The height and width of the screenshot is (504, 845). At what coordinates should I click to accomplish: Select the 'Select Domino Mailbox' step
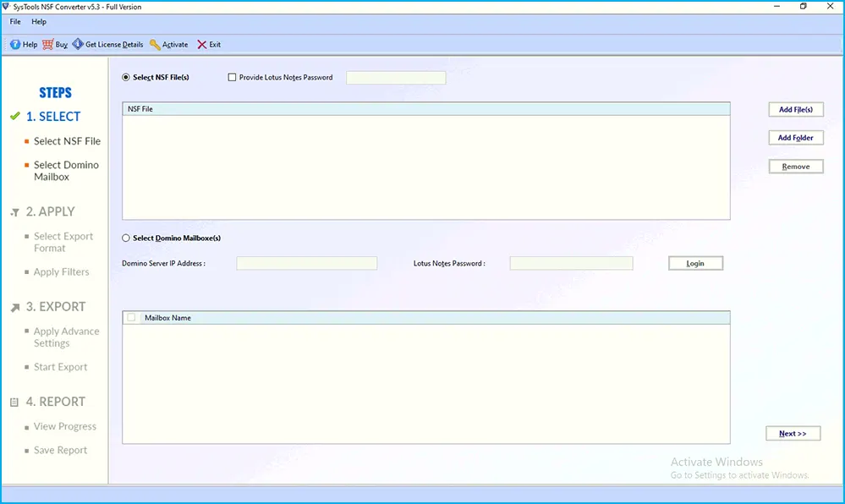click(x=66, y=171)
